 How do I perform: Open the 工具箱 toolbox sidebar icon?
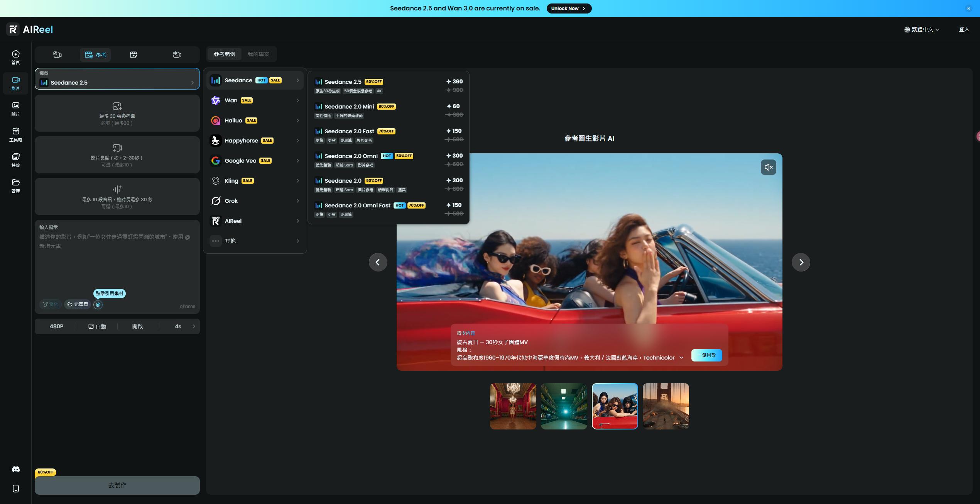click(15, 134)
